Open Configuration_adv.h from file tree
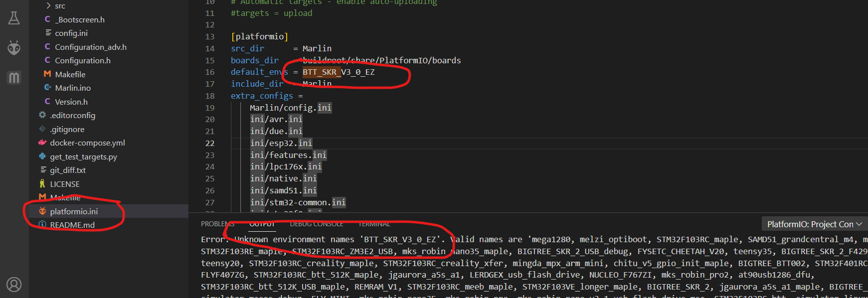The image size is (868, 298). point(90,47)
